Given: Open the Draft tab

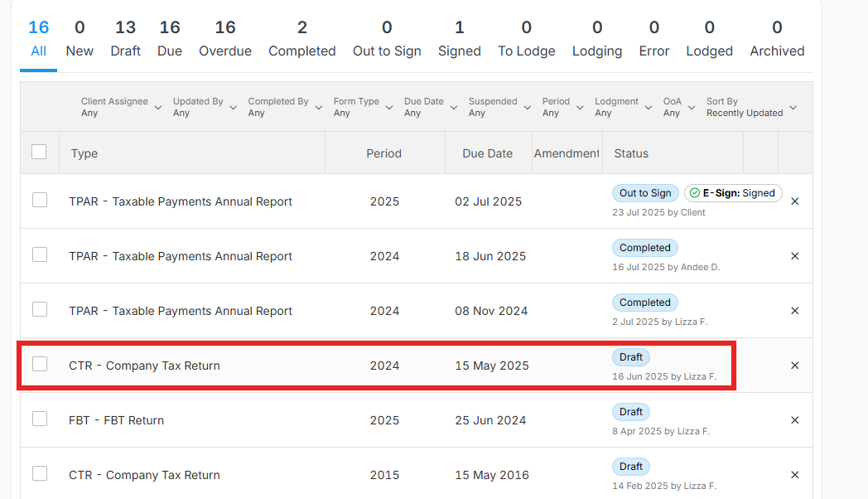Looking at the screenshot, I should click(x=126, y=39).
